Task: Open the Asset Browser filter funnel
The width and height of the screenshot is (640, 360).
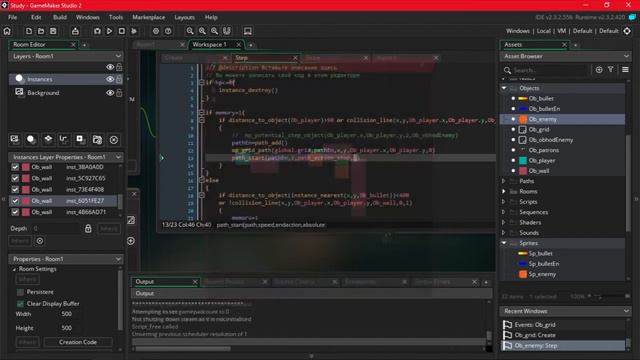Action: [611, 70]
